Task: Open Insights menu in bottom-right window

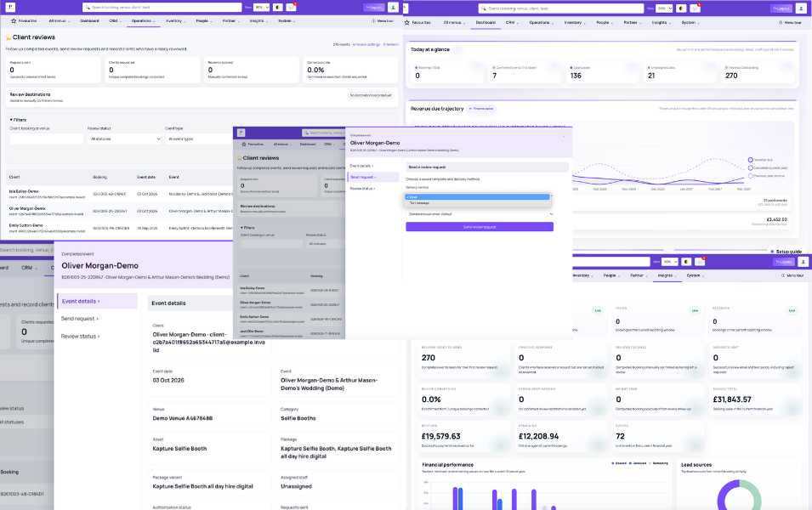Action: [x=667, y=275]
